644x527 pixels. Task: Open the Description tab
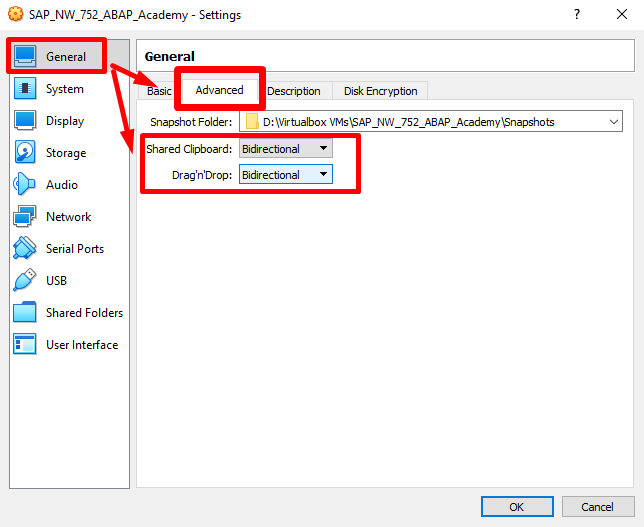coord(294,91)
